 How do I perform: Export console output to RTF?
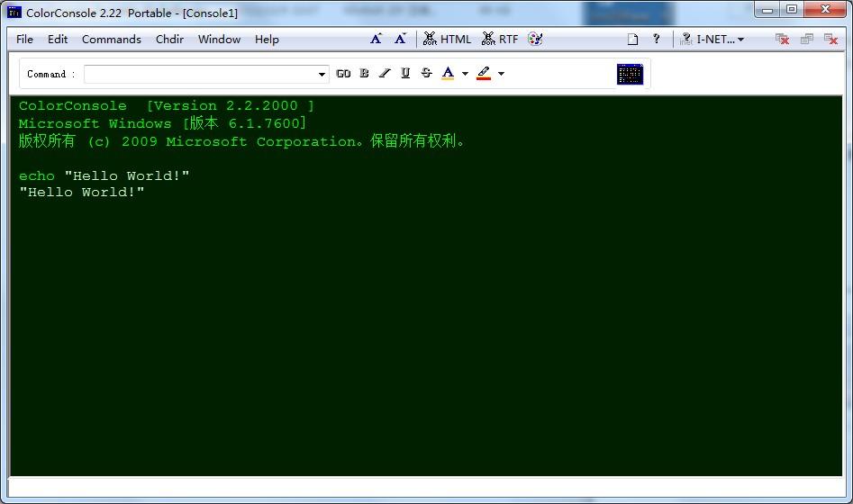[x=500, y=39]
